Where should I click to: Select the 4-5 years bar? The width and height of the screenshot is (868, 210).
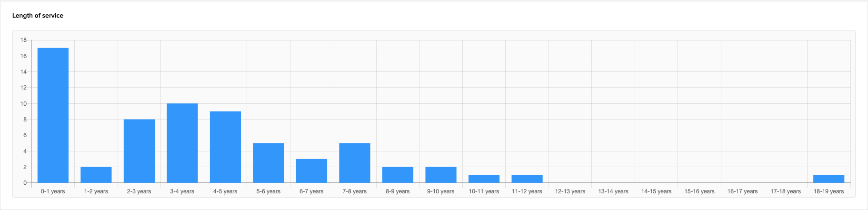pyautogui.click(x=225, y=147)
